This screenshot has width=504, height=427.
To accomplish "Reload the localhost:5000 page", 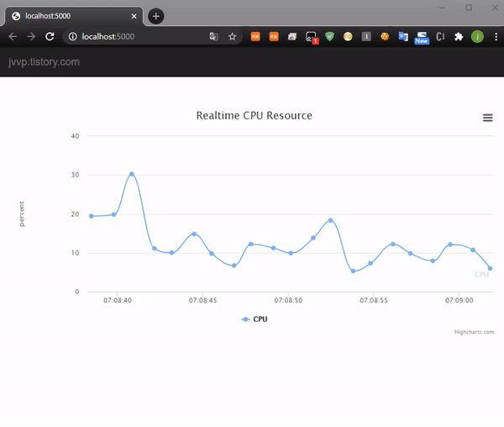I will 50,37.
